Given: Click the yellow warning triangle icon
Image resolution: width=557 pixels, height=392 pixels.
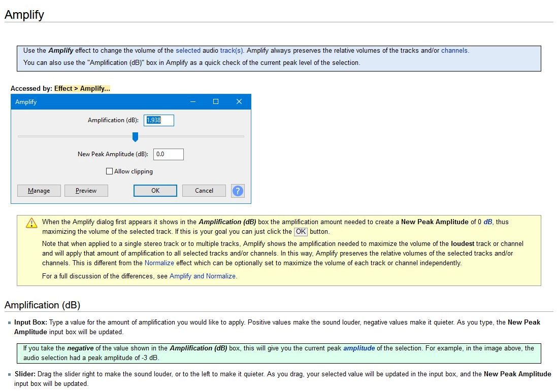Looking at the screenshot, I should point(32,223).
